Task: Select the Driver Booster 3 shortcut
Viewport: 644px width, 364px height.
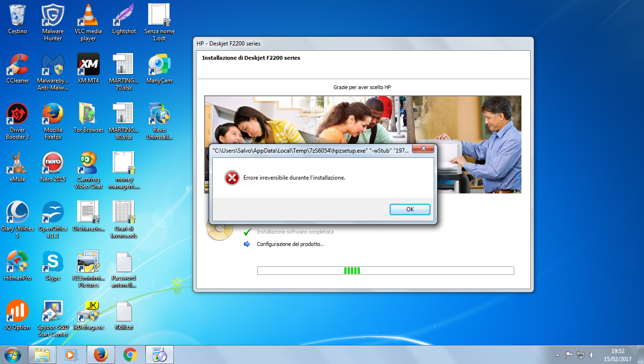Action: coord(18,121)
